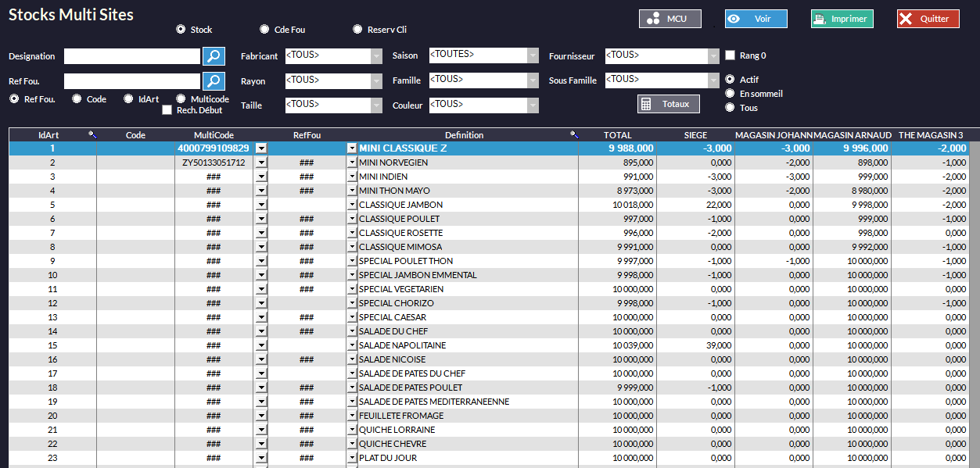Click the MCU button
The width and height of the screenshot is (980, 468).
point(669,19)
